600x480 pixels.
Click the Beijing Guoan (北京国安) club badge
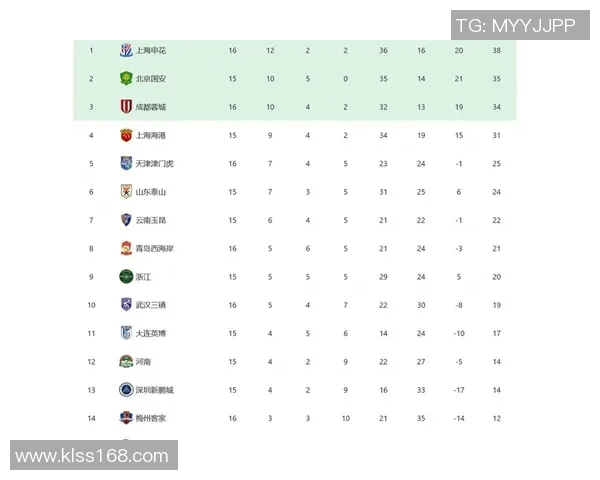(x=126, y=78)
